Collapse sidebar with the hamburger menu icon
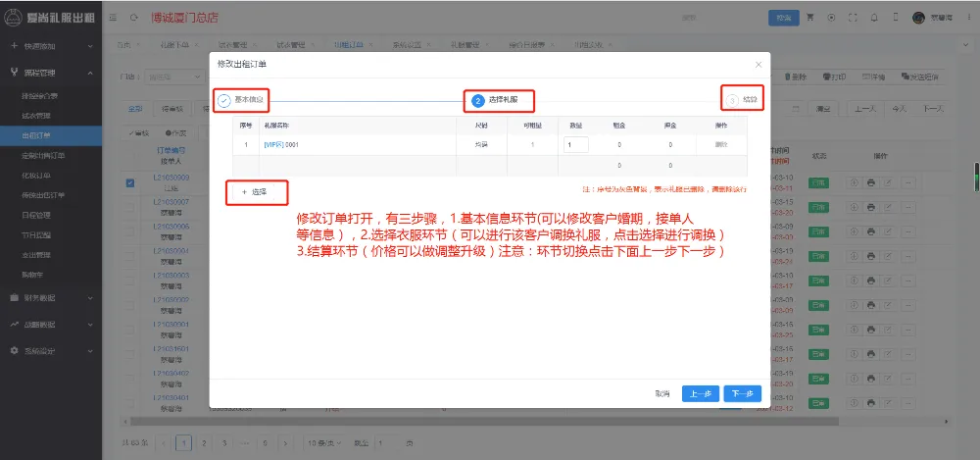Image resolution: width=980 pixels, height=460 pixels. [115, 18]
